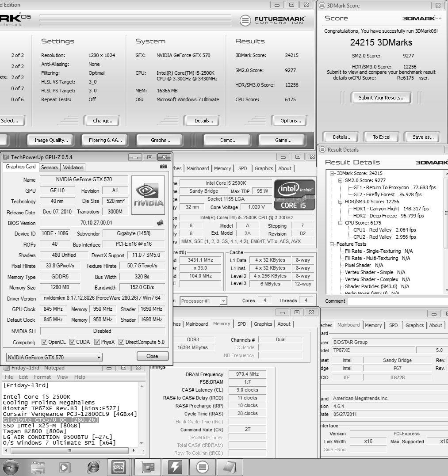Collapse the SM2.0 Score: 9277 node
The height and width of the screenshot is (476, 448).
point(340,180)
